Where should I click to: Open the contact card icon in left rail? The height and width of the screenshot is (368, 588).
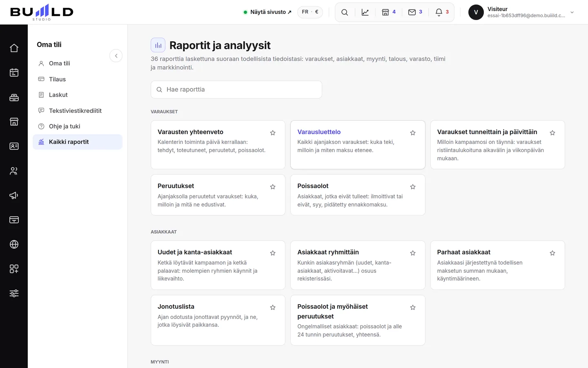click(14, 146)
